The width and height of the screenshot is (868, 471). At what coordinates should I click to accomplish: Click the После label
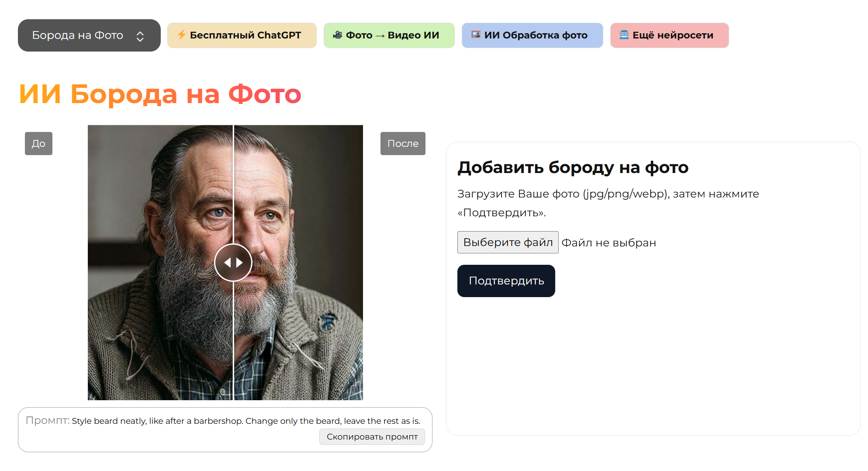402,144
